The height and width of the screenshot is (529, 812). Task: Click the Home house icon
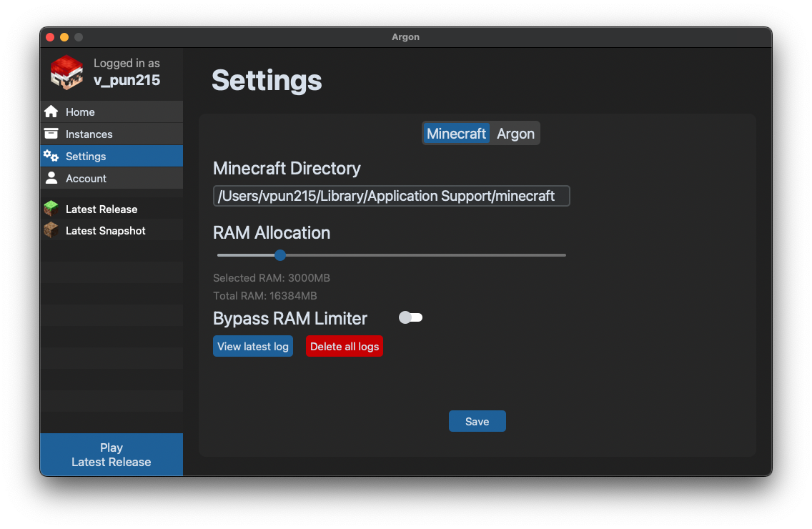coord(51,112)
